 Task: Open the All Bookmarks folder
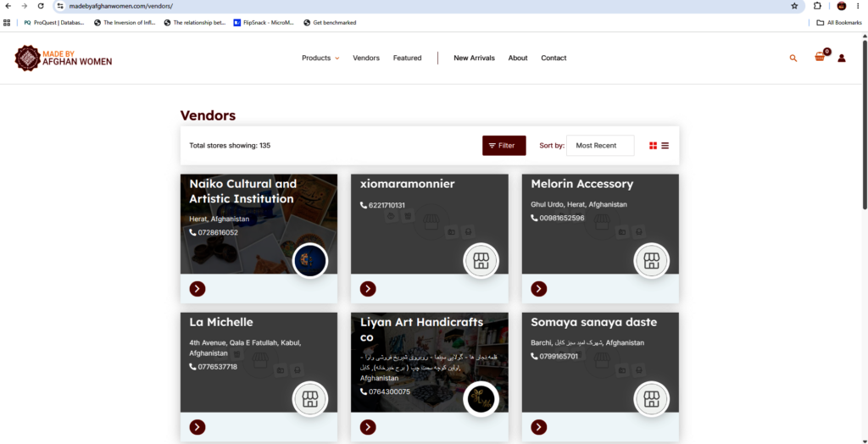[839, 23]
